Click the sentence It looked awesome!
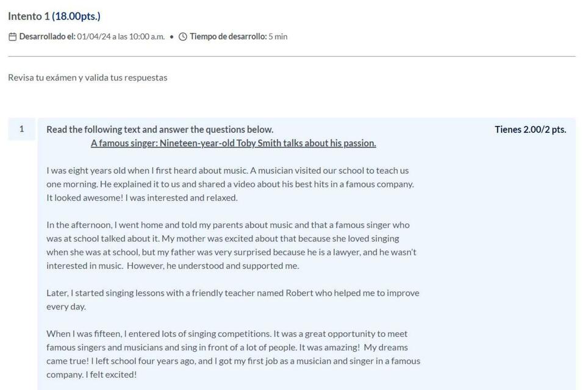588x390 pixels. pos(85,198)
